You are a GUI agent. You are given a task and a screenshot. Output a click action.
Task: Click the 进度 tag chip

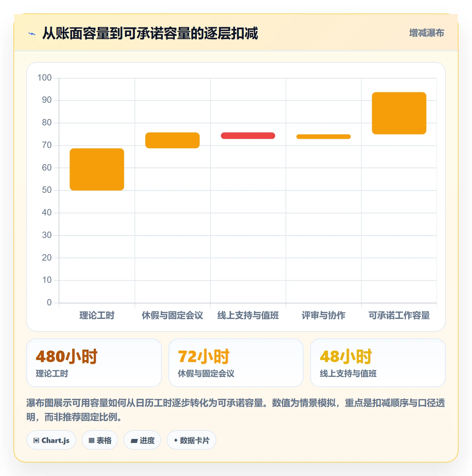tap(142, 440)
